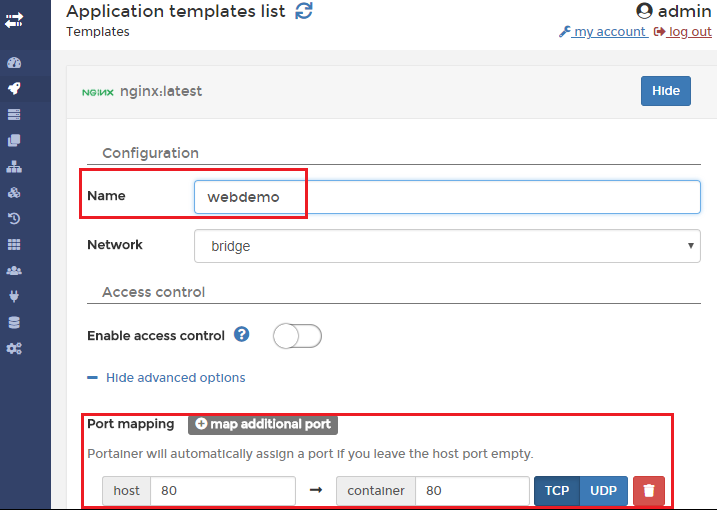
Task: Select UDP protocol for port mapping
Action: click(x=603, y=491)
